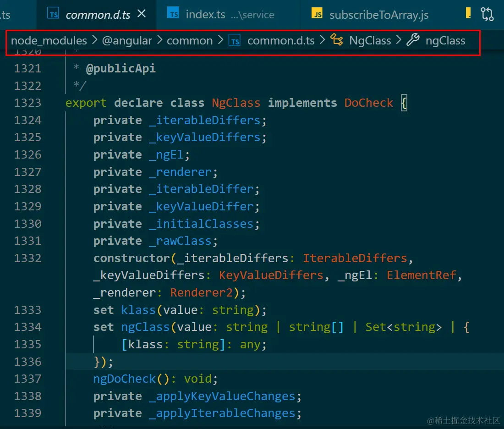The width and height of the screenshot is (504, 429).
Task: Click the IterableDiffers type in constructor
Action: pos(355,258)
